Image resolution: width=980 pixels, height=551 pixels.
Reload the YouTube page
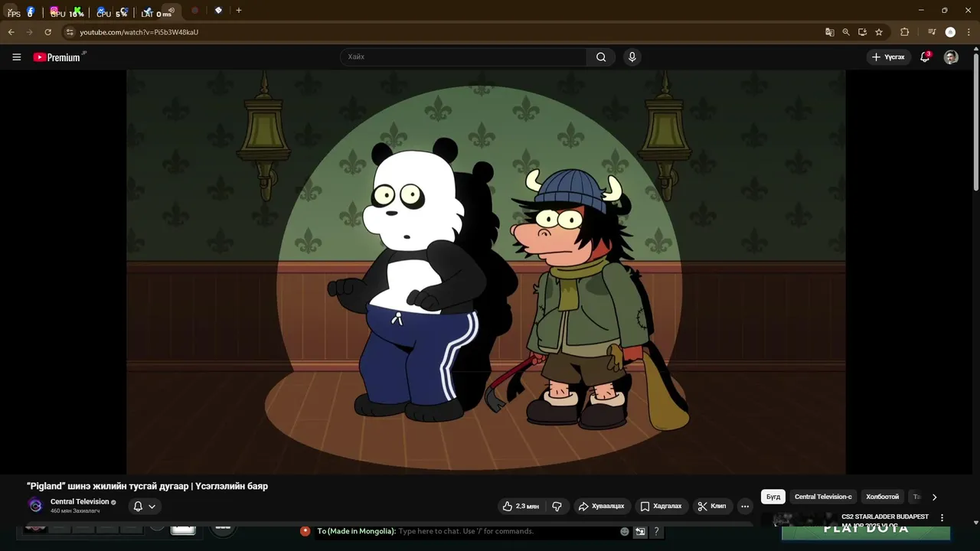click(47, 32)
